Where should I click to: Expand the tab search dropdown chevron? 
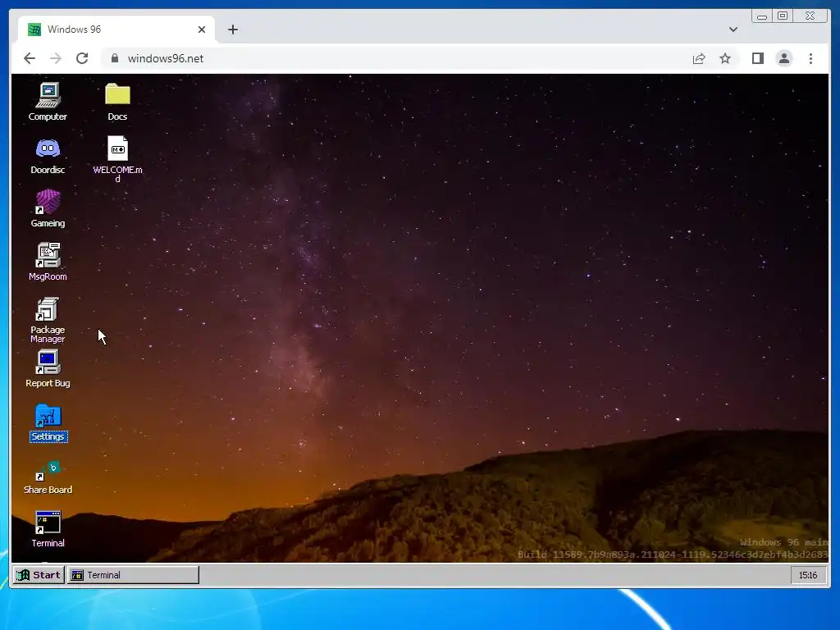733,30
